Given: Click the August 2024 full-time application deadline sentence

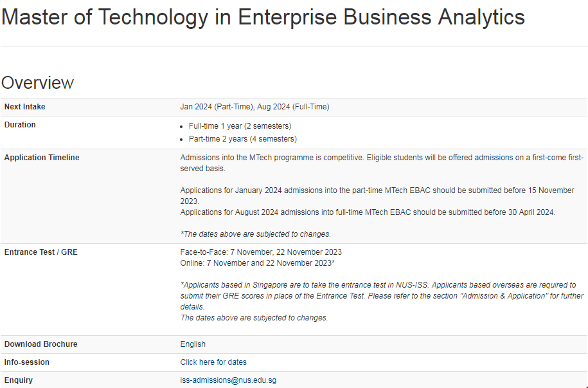Looking at the screenshot, I should click(368, 212).
